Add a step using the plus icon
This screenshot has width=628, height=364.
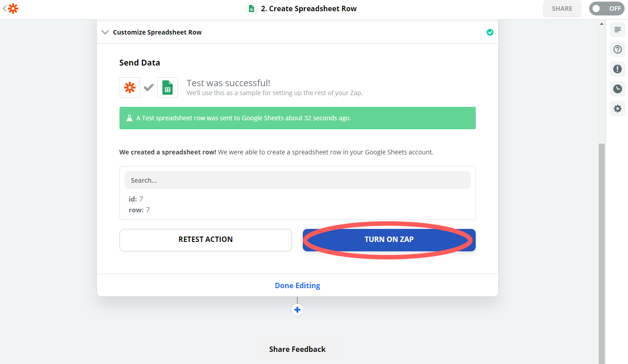click(297, 309)
